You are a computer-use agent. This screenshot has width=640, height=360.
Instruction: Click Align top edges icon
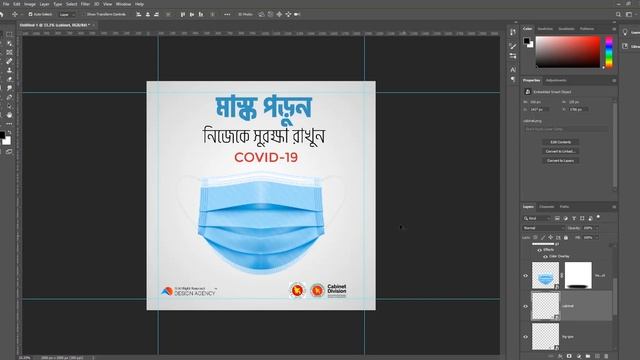(x=182, y=14)
